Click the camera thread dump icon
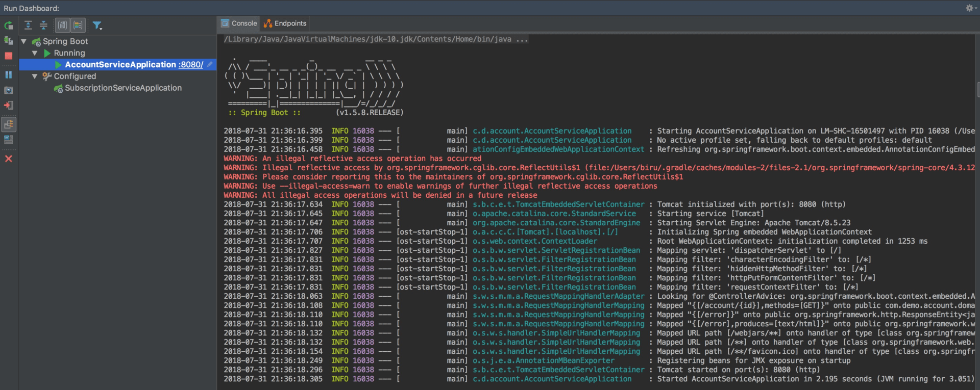Screen dimensions: 980x390 (9, 90)
